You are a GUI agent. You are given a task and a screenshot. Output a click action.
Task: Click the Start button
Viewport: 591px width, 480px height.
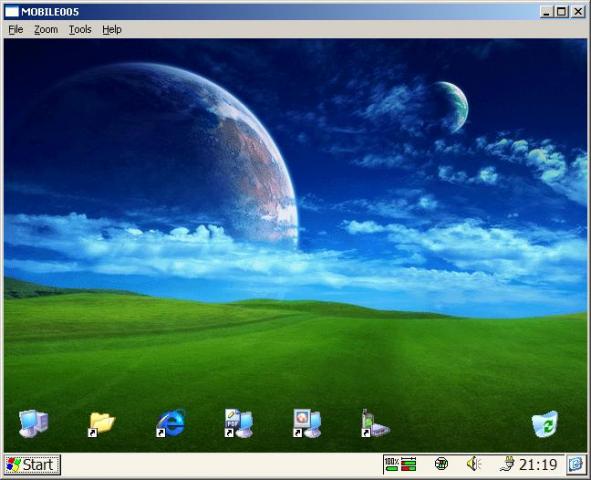(x=32, y=465)
